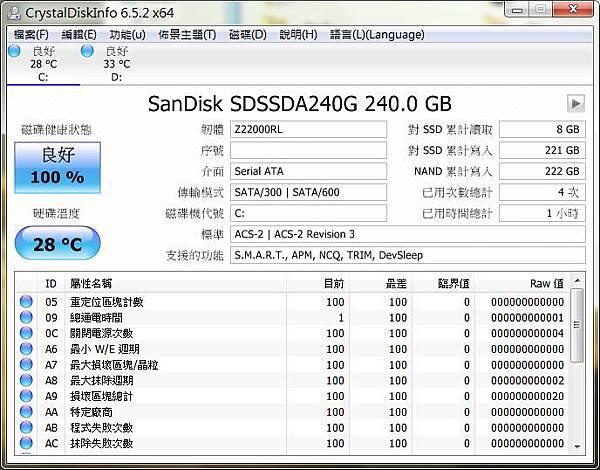The width and height of the screenshot is (600, 470).
Task: Click the status orb for attribute 0C
Action: [x=26, y=333]
